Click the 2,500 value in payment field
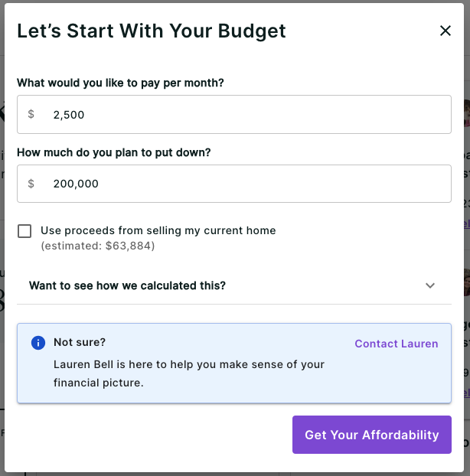Viewport: 470px width, 476px height. click(69, 115)
